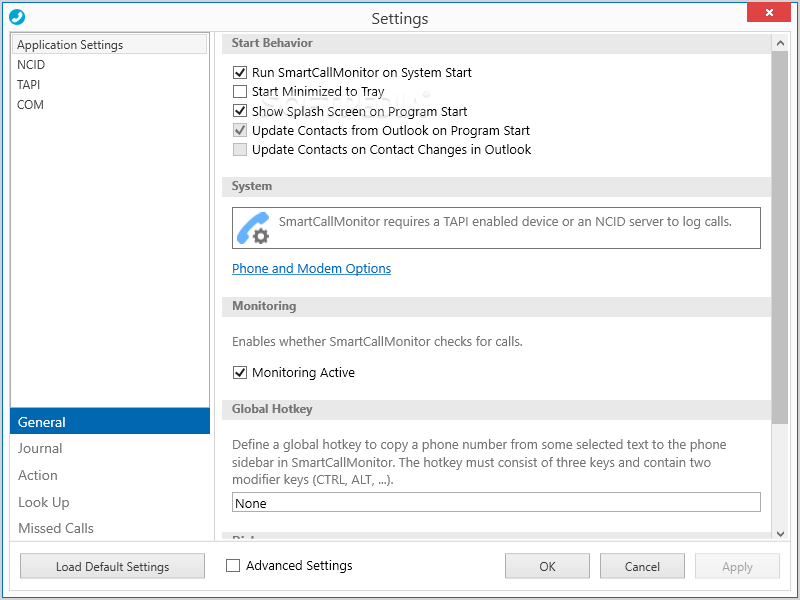Click the scrollbar down arrow
This screenshot has width=800, height=600.
780,534
